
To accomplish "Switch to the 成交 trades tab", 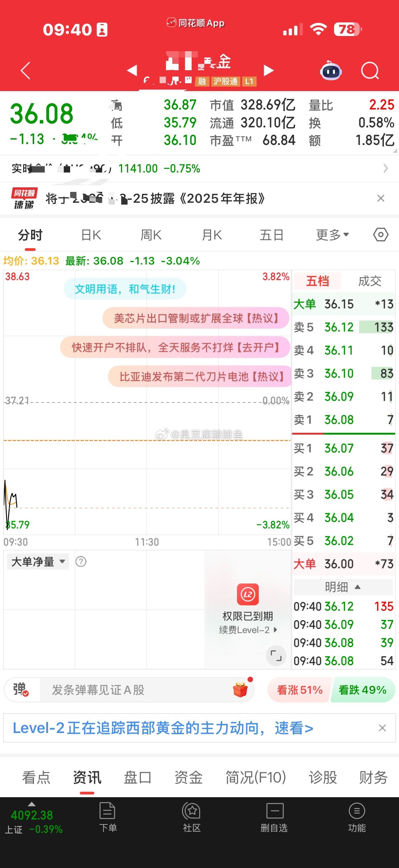I will pyautogui.click(x=369, y=281).
